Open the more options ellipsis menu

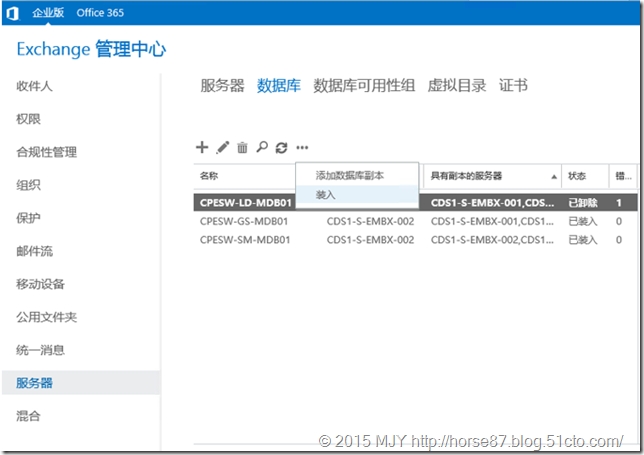(302, 148)
